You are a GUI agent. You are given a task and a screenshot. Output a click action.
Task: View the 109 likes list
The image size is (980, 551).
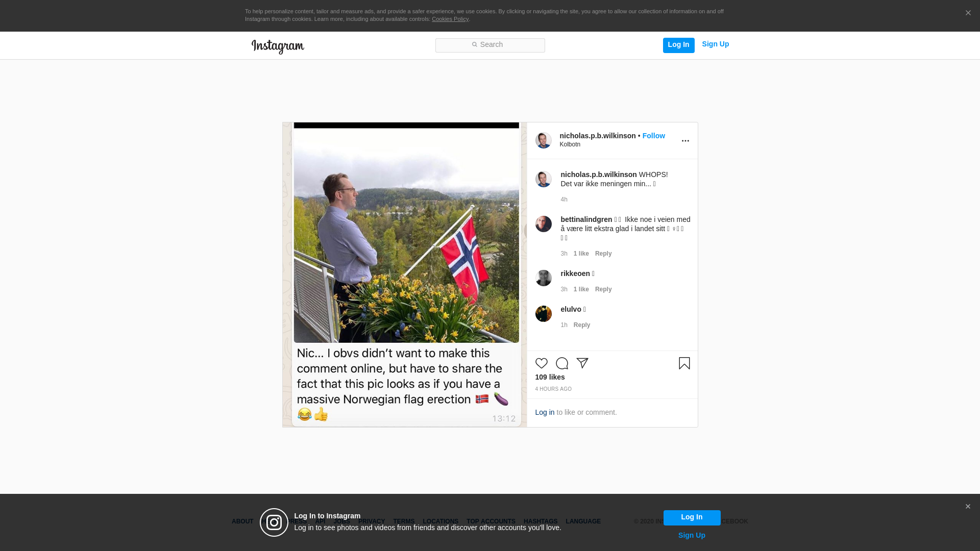click(550, 377)
